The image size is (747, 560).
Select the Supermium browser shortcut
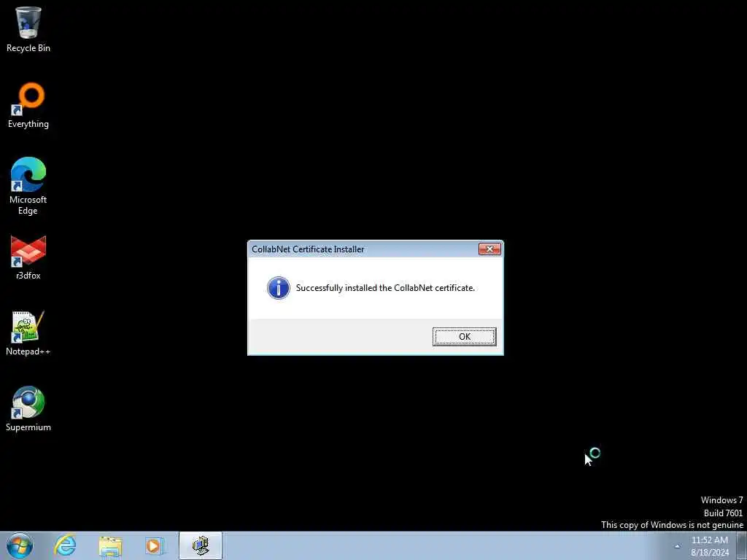pyautogui.click(x=28, y=409)
